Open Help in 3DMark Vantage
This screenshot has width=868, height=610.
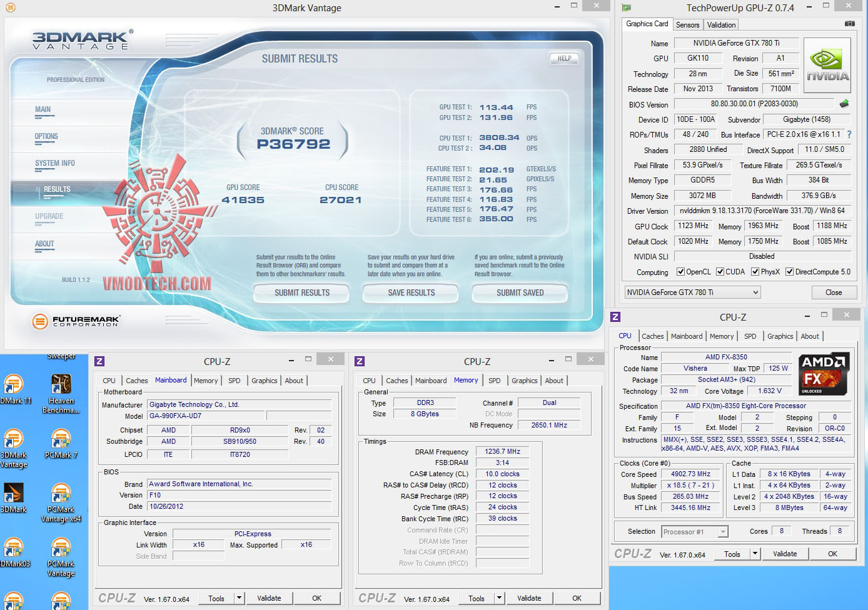coord(564,59)
